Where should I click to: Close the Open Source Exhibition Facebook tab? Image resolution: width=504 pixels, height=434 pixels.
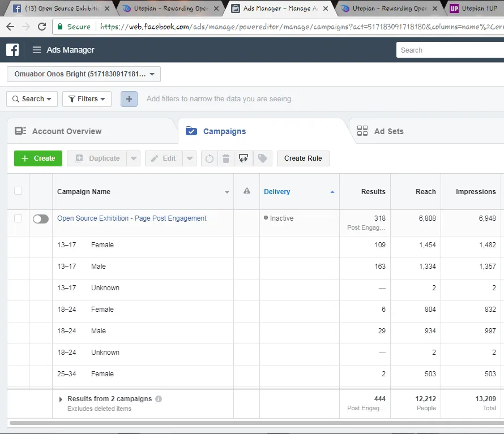pos(107,8)
